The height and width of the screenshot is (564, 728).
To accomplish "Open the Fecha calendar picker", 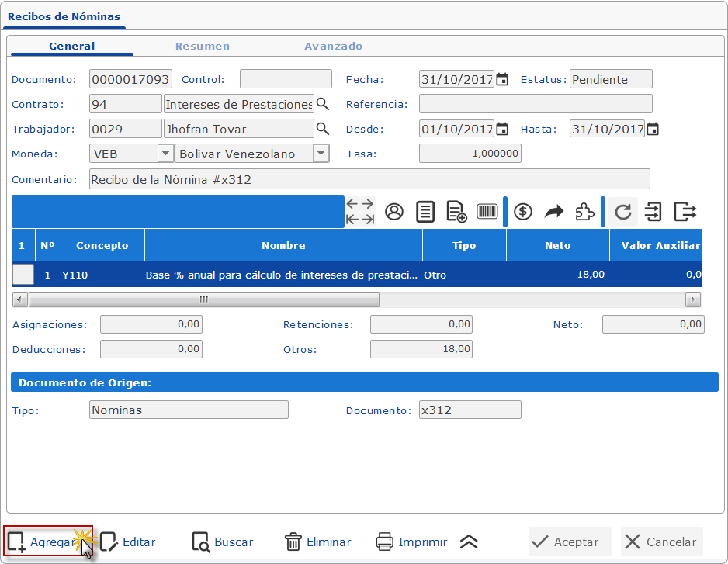I will pos(502,79).
